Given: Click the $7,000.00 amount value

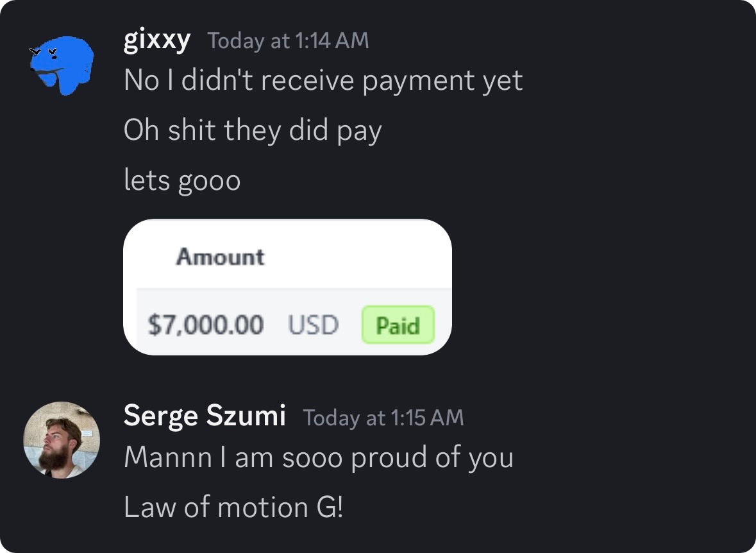Looking at the screenshot, I should [x=205, y=325].
